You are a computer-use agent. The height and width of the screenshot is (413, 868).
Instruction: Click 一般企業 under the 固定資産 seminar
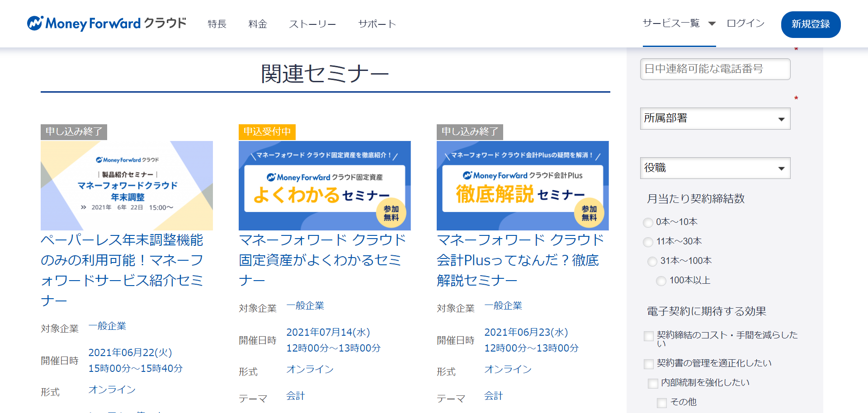(305, 306)
